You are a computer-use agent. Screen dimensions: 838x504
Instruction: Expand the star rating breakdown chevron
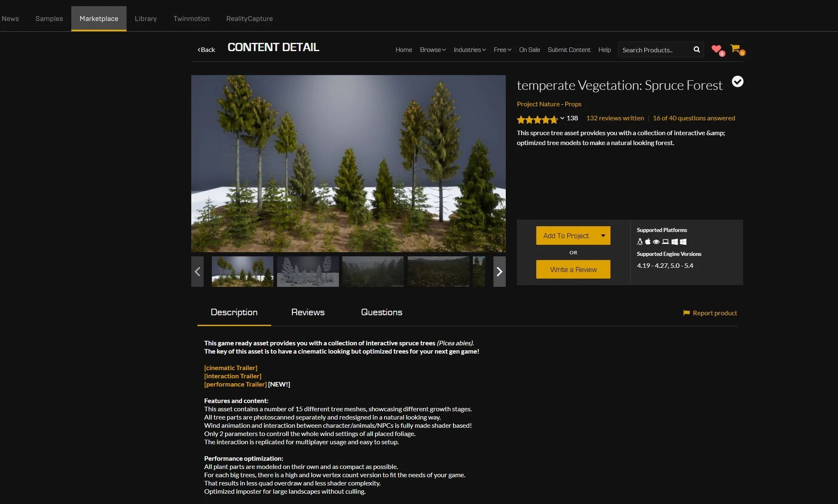click(562, 118)
